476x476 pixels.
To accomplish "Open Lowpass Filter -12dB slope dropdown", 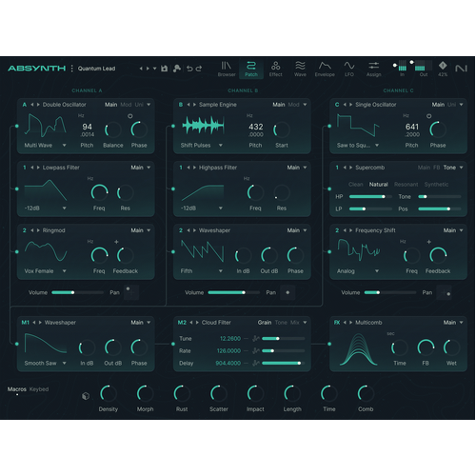I will tap(45, 208).
